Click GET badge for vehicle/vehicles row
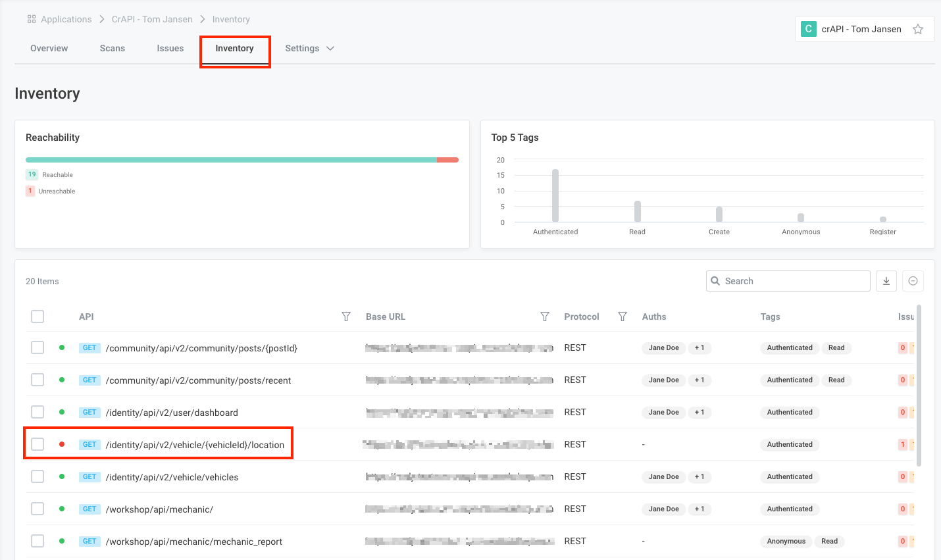Screen dimensions: 941x560 tap(89, 476)
